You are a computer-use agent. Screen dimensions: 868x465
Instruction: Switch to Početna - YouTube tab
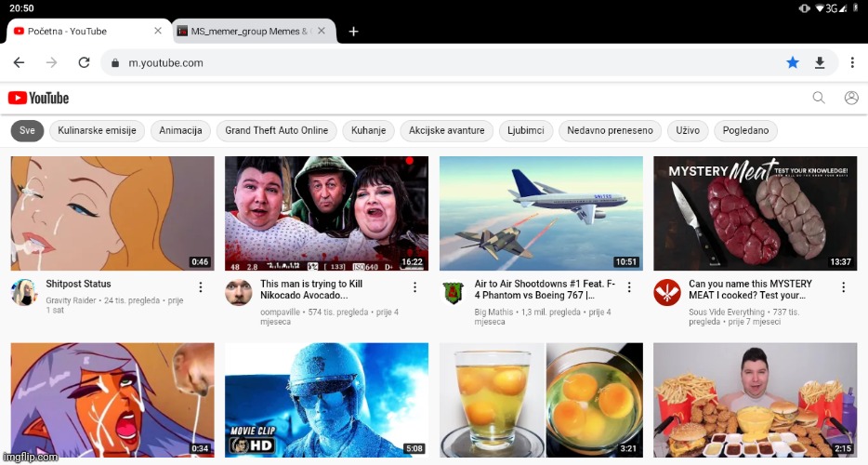tap(89, 31)
